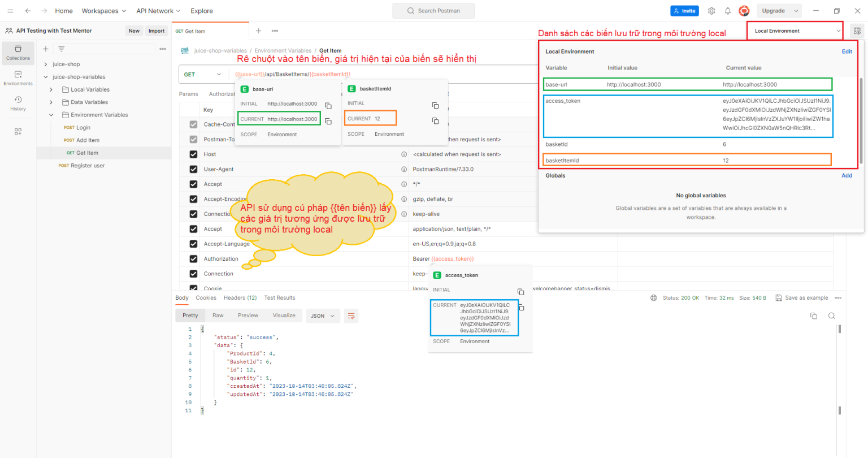
Task: Click Save as example
Action: click(801, 298)
